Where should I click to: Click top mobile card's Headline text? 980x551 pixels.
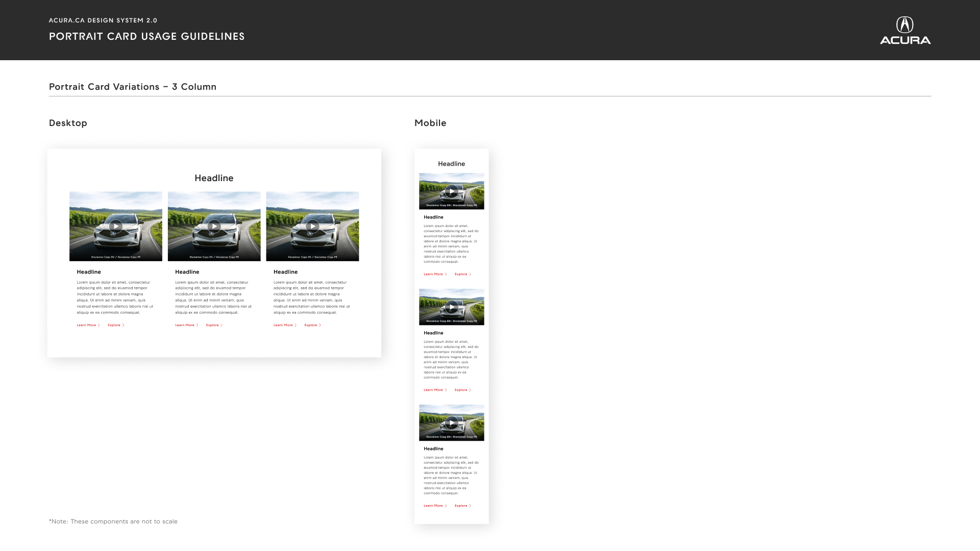(433, 217)
